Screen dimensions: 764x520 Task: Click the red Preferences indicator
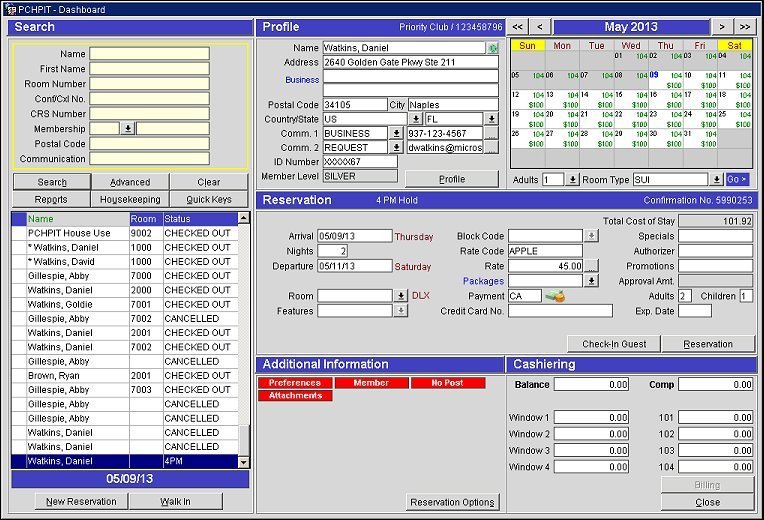coord(295,383)
